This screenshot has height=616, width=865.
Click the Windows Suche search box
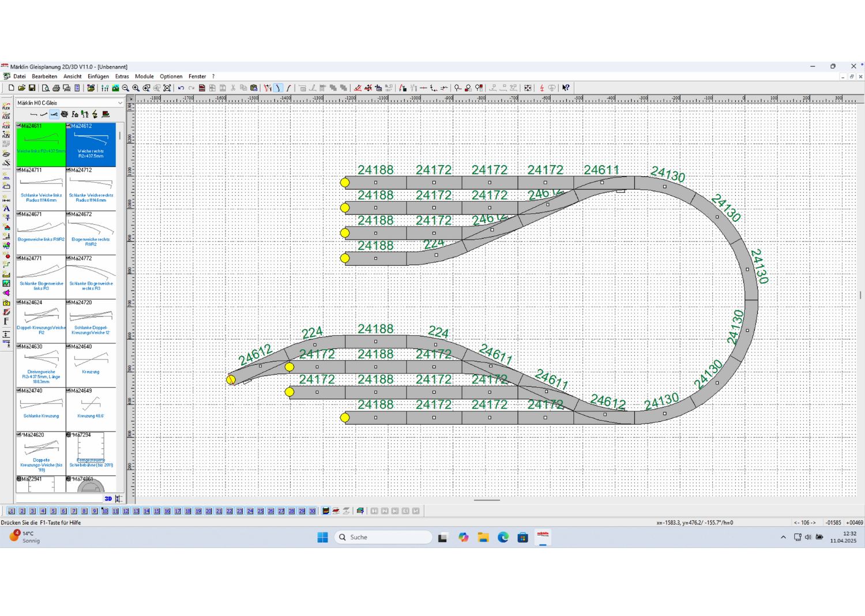click(x=383, y=537)
